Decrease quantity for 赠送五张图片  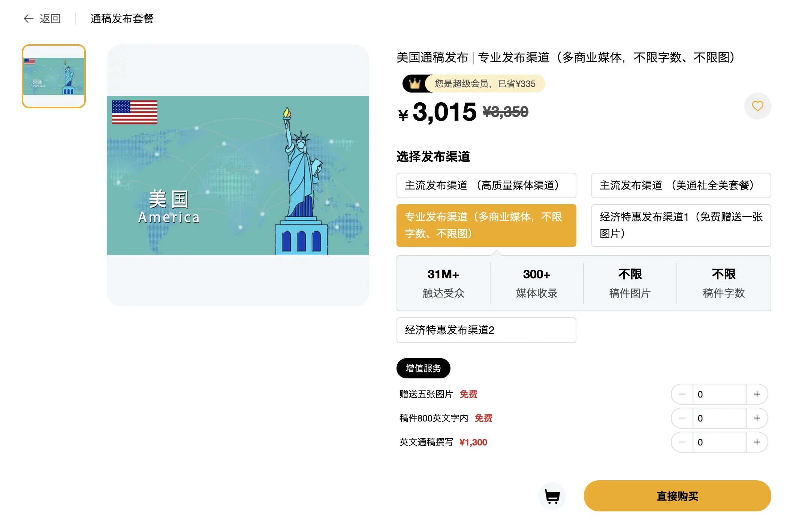682,394
